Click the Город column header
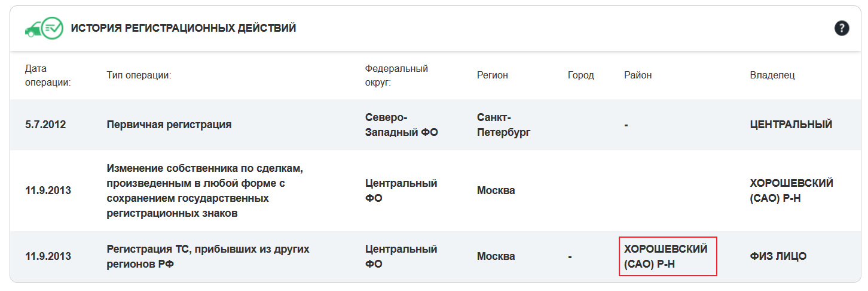Viewport: 868px width, 291px height. pos(581,75)
